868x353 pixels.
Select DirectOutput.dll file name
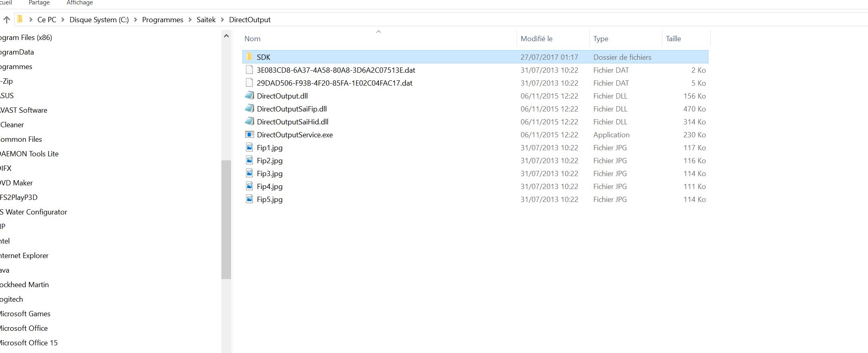(282, 96)
